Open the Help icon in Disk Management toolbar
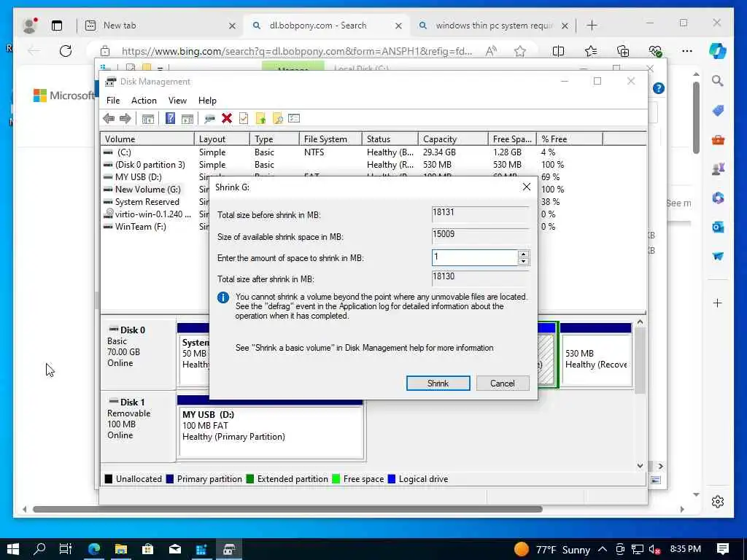747x560 pixels. pos(170,119)
